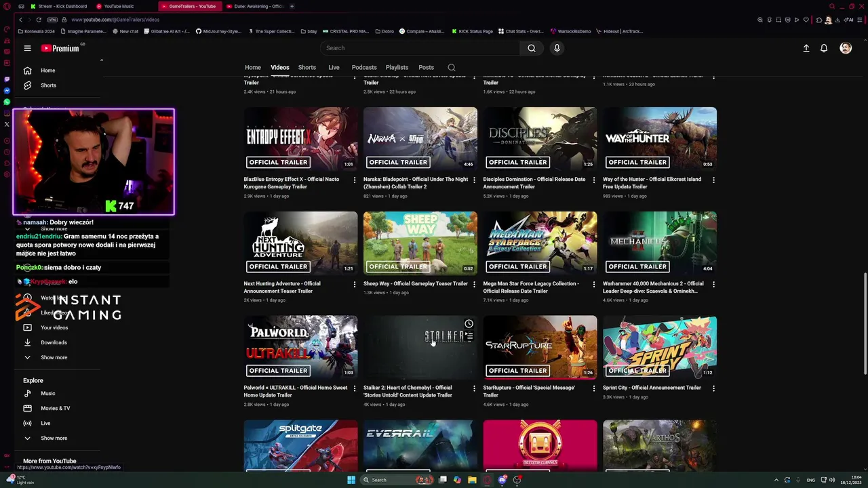The height and width of the screenshot is (488, 868).
Task: Click the YouTube Premium logo
Action: pyautogui.click(x=60, y=48)
